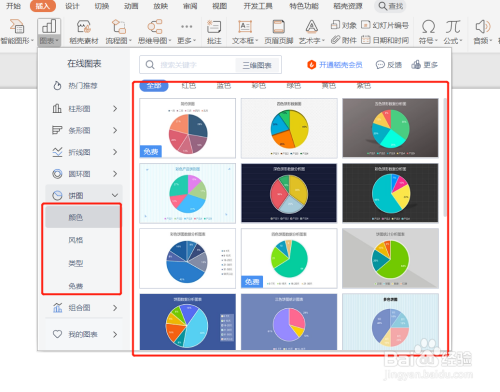The height and width of the screenshot is (392, 500).
Task: Choose the green pie chart on gray diagonal background
Action: pos(390,258)
